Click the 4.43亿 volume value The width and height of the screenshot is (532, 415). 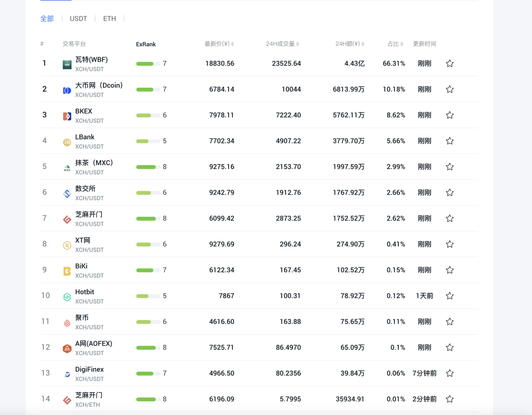click(355, 64)
